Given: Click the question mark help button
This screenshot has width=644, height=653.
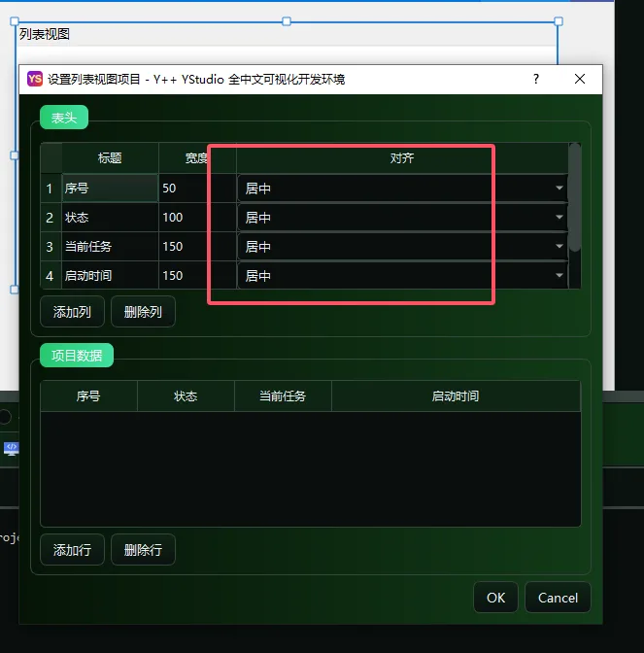Looking at the screenshot, I should click(536, 79).
